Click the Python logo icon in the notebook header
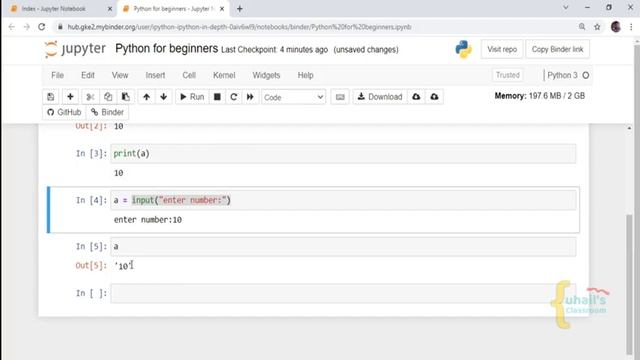This screenshot has width=640, height=360. pyautogui.click(x=463, y=49)
